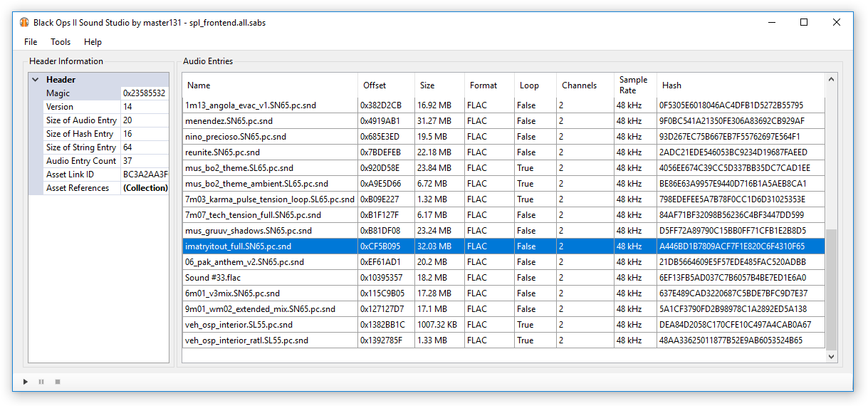This screenshot has width=868, height=406.
Task: Select entry menendez.SN65.pc.snd
Action: tap(503, 121)
